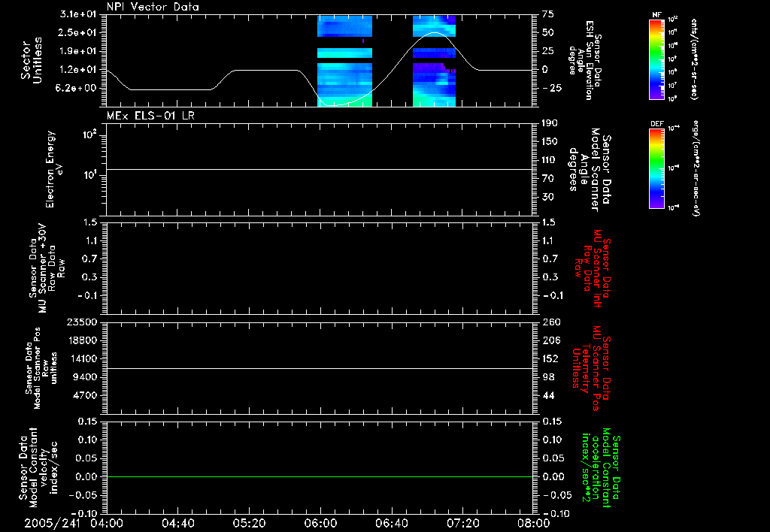Click the 1.9e+01 sector tick value
This screenshot has width=770, height=532.
[80, 51]
